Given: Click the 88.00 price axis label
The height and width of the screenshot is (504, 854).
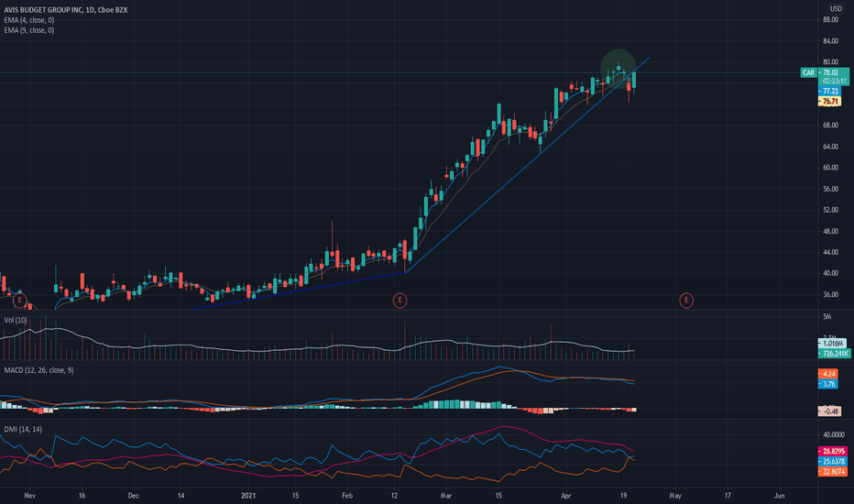Looking at the screenshot, I should 830,19.
